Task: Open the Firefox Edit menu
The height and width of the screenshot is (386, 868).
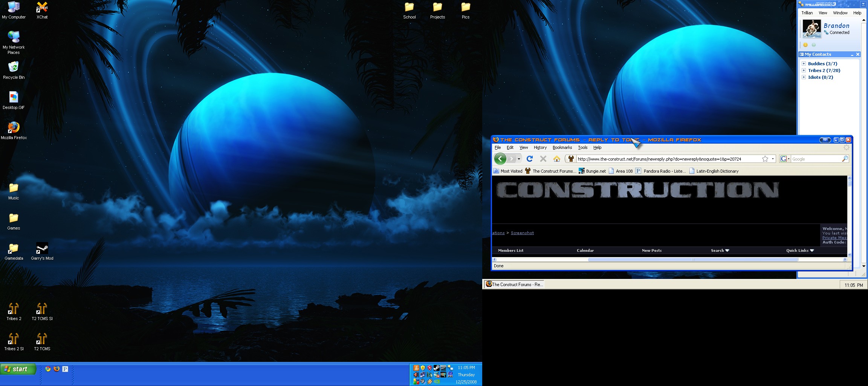Action: 510,147
